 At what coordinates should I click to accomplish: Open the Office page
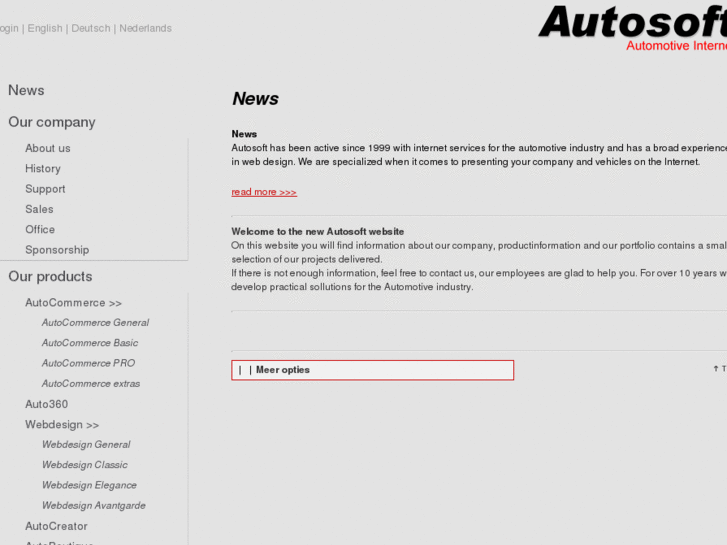40,230
